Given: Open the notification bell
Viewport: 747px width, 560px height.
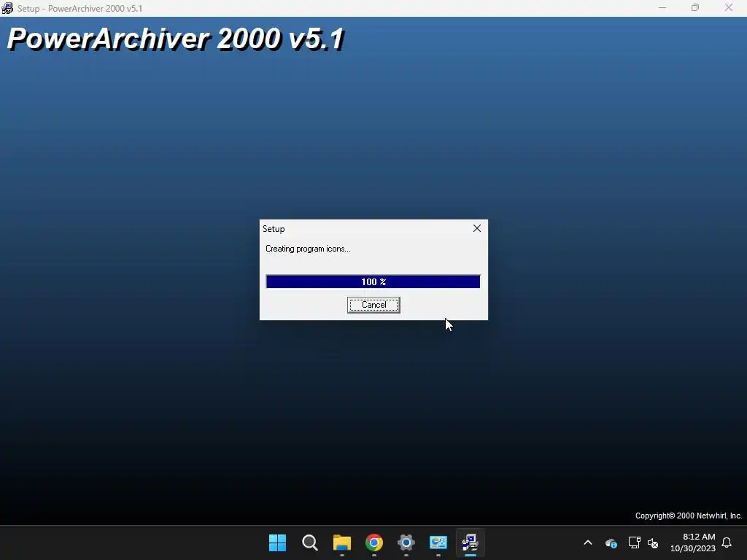Looking at the screenshot, I should [x=727, y=542].
